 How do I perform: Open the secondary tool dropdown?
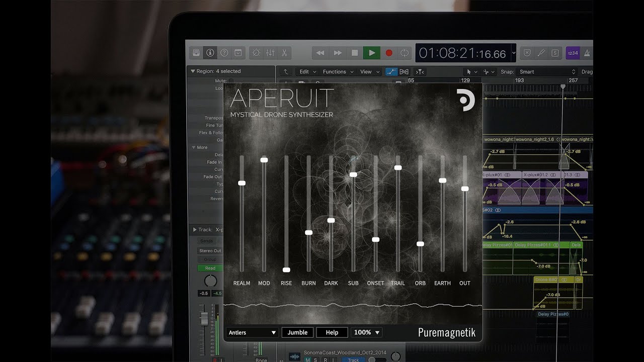click(x=489, y=72)
